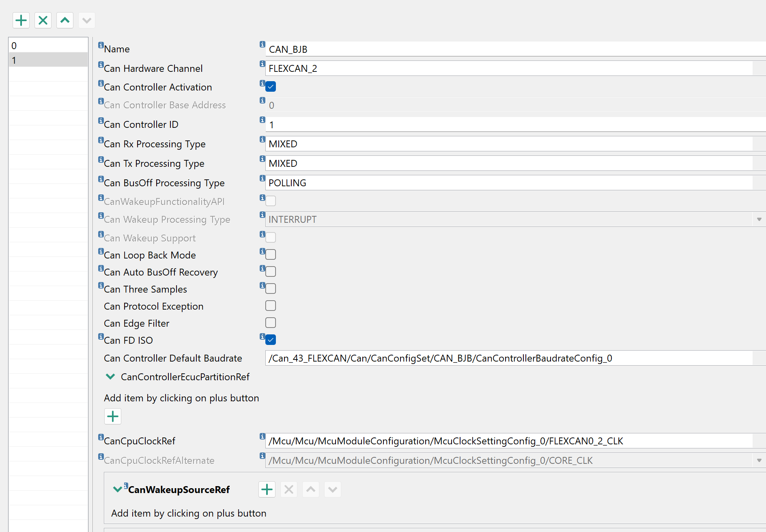Collapse the CanControllerEcucPartitionRef section

110,377
